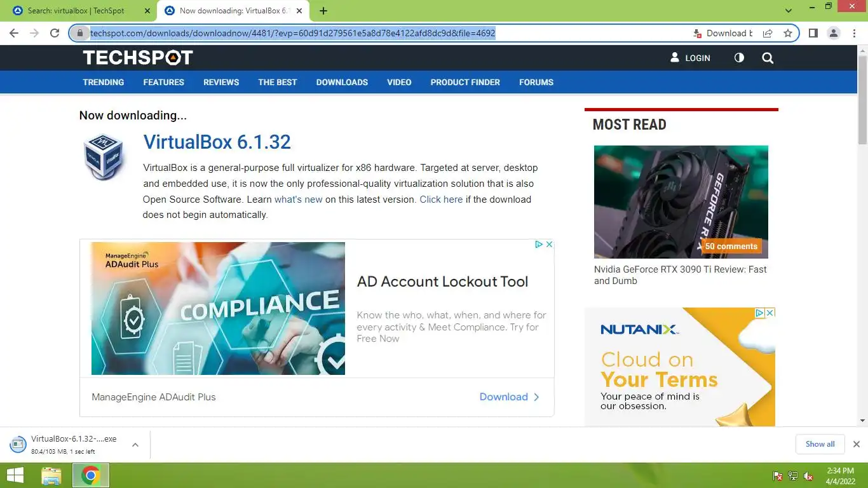Click the scrollbar down arrow
This screenshot has width=868, height=488.
(x=862, y=421)
